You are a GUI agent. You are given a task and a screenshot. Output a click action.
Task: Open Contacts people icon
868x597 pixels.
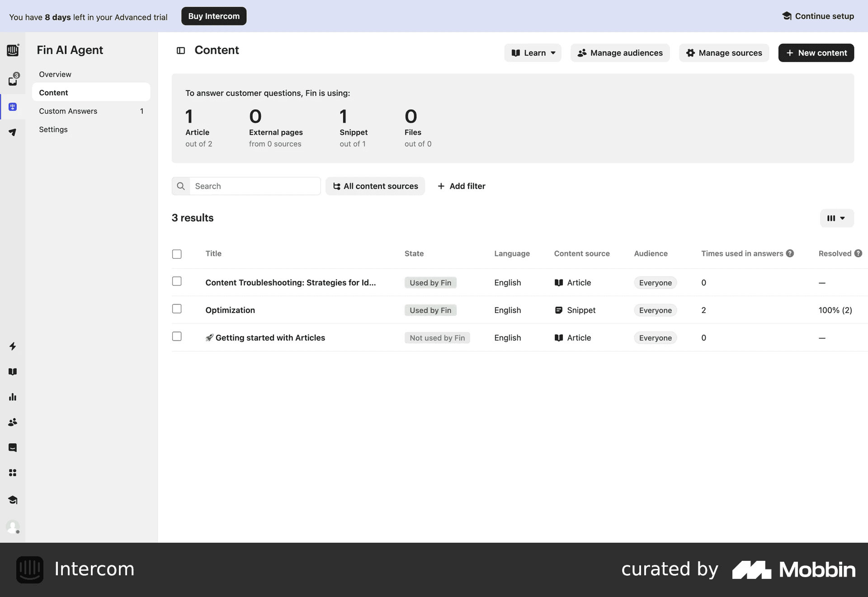point(13,422)
